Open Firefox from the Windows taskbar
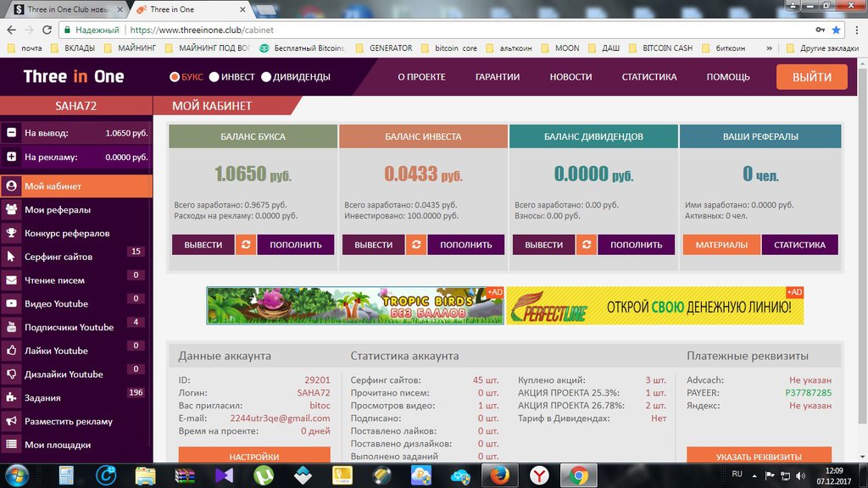Image resolution: width=868 pixels, height=488 pixels. pos(500,474)
